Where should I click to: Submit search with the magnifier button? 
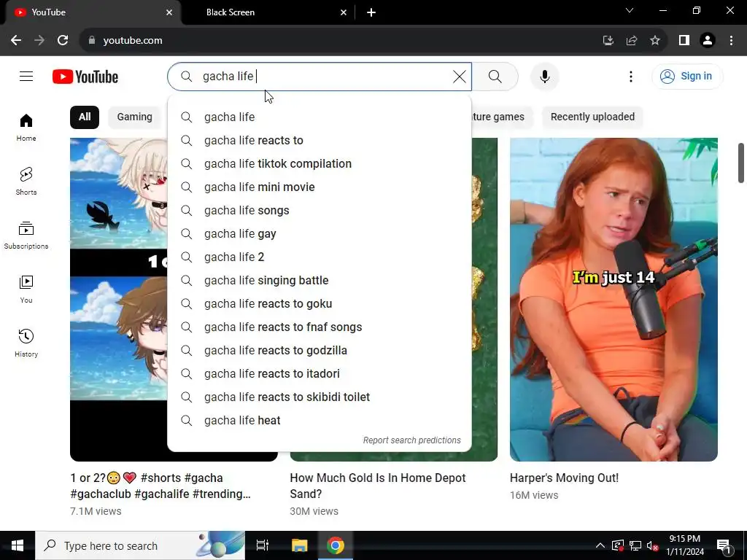(x=495, y=76)
